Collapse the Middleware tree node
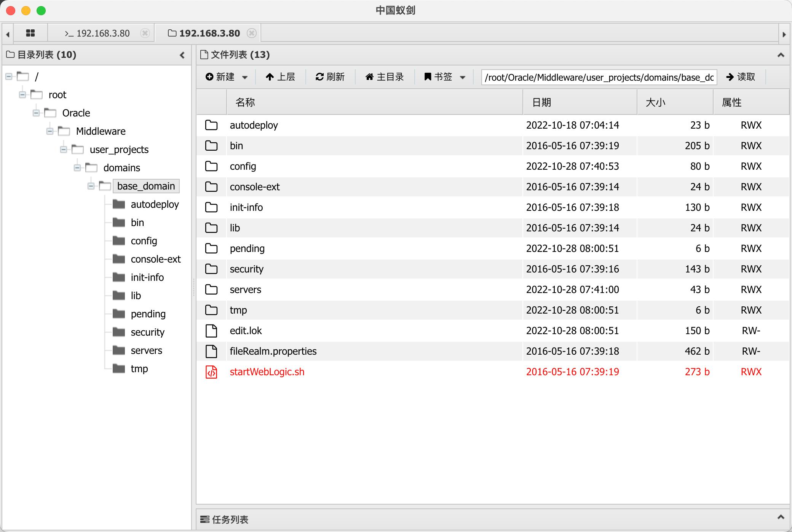The width and height of the screenshot is (792, 532). click(x=50, y=131)
